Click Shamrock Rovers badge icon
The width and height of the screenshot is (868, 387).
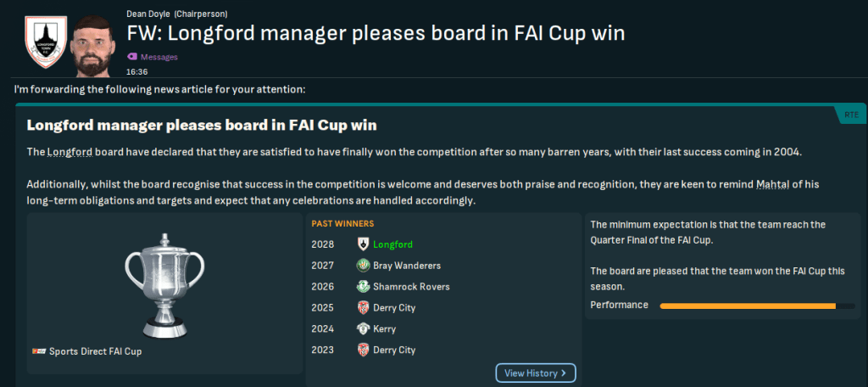[363, 287]
